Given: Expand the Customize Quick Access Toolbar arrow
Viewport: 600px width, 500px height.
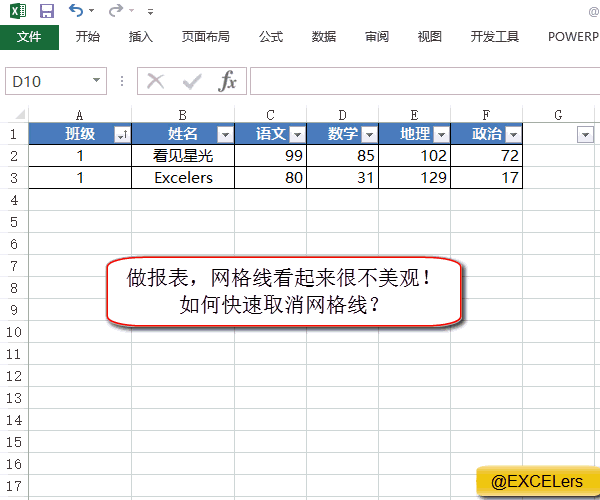Looking at the screenshot, I should tap(150, 12).
